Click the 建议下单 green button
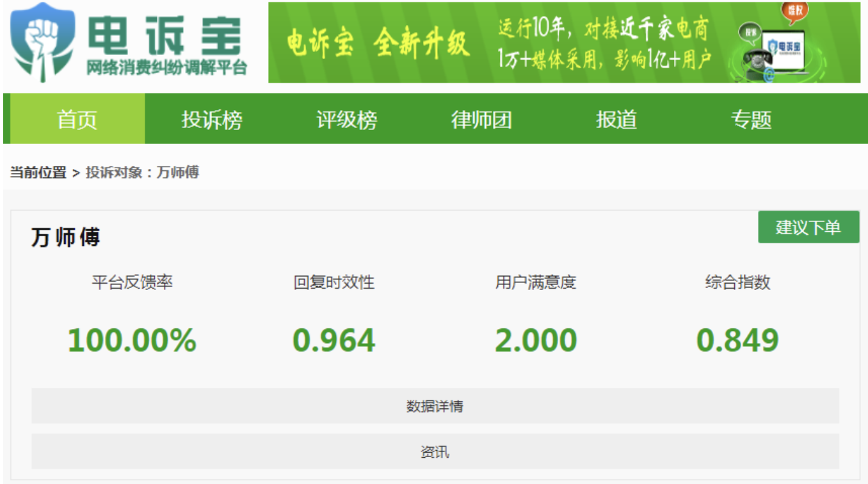868x484 pixels. [808, 227]
